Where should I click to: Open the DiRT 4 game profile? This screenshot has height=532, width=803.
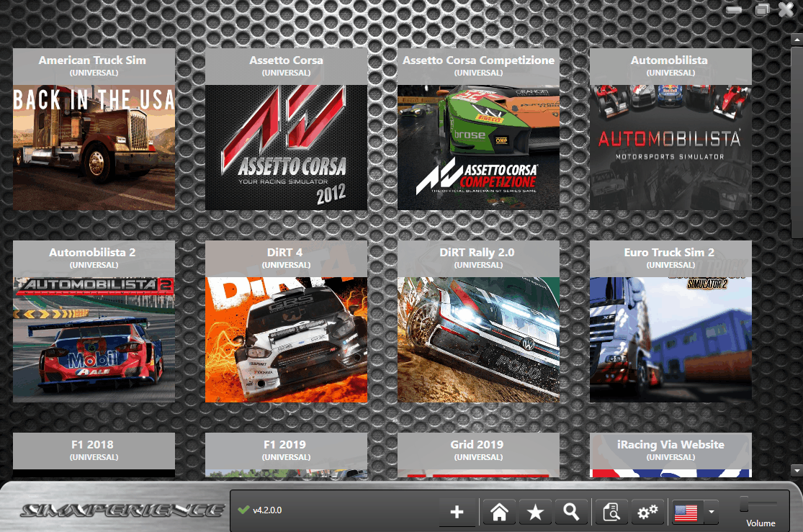point(286,322)
